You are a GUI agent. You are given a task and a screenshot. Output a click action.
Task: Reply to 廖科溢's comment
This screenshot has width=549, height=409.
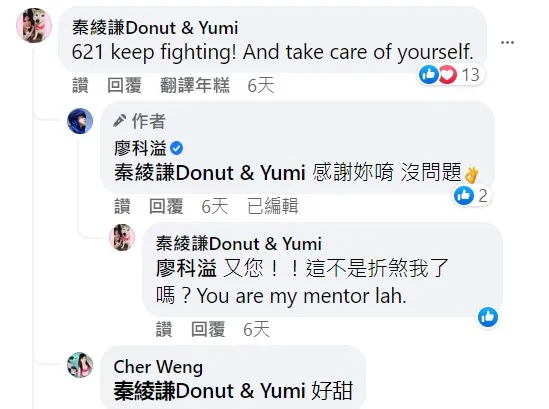[166, 206]
